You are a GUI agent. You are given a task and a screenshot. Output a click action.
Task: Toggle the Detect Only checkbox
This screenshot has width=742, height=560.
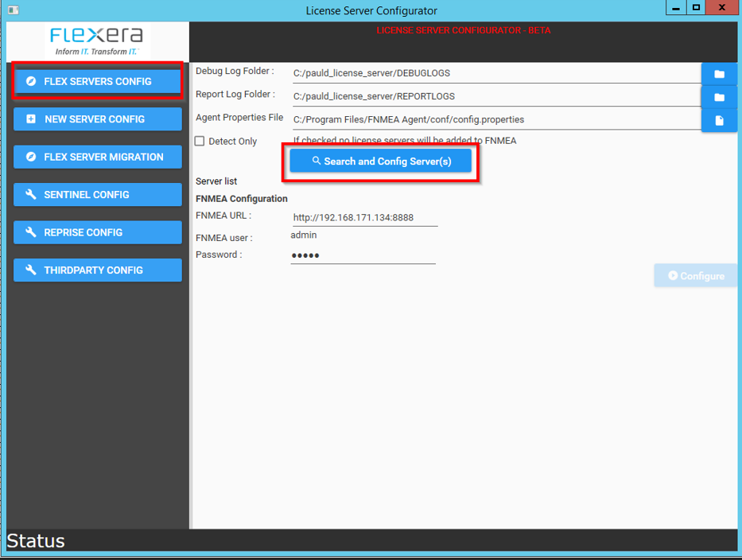point(200,141)
